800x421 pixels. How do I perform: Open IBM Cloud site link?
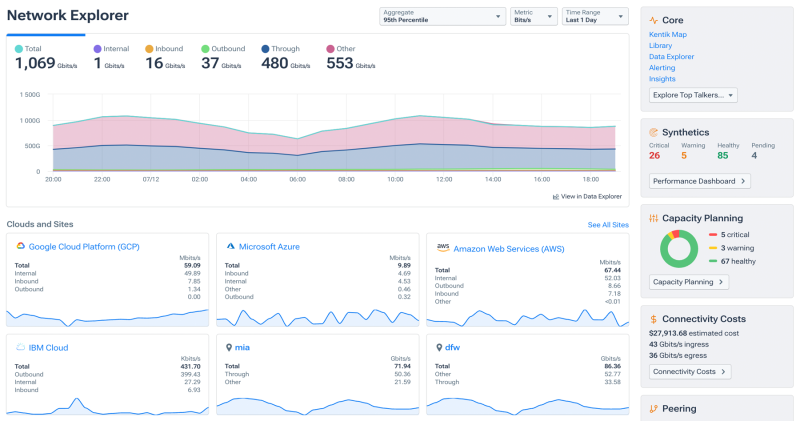48,348
